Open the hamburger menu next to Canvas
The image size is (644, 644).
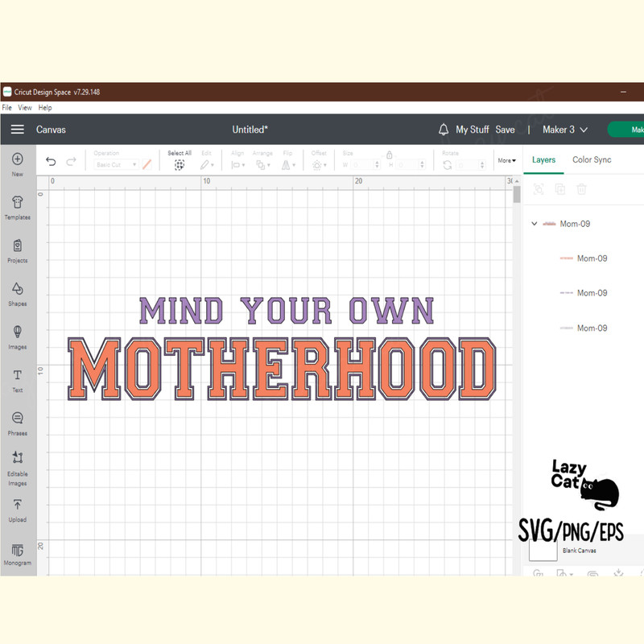coord(17,130)
